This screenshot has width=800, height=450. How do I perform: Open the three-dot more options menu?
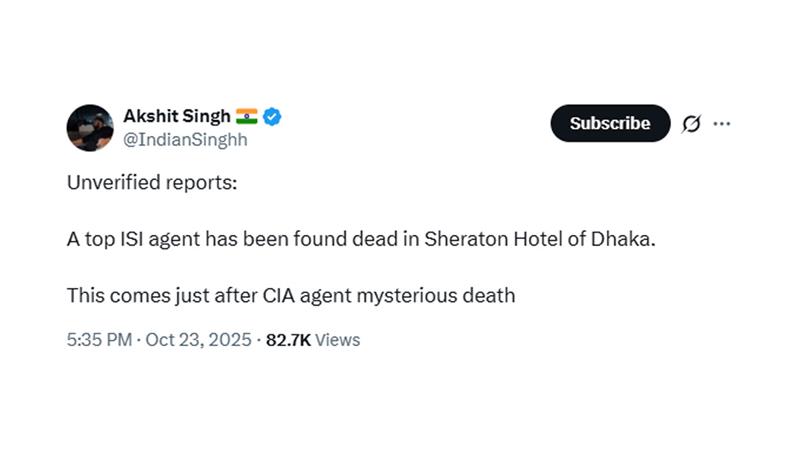pos(722,124)
